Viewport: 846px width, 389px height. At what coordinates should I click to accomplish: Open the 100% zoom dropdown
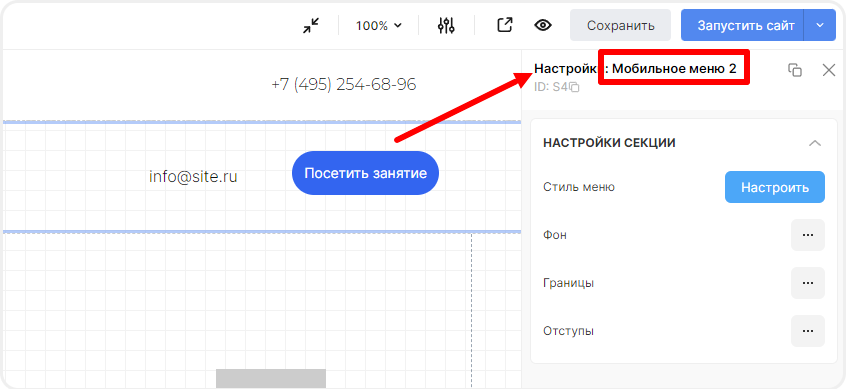(x=379, y=25)
